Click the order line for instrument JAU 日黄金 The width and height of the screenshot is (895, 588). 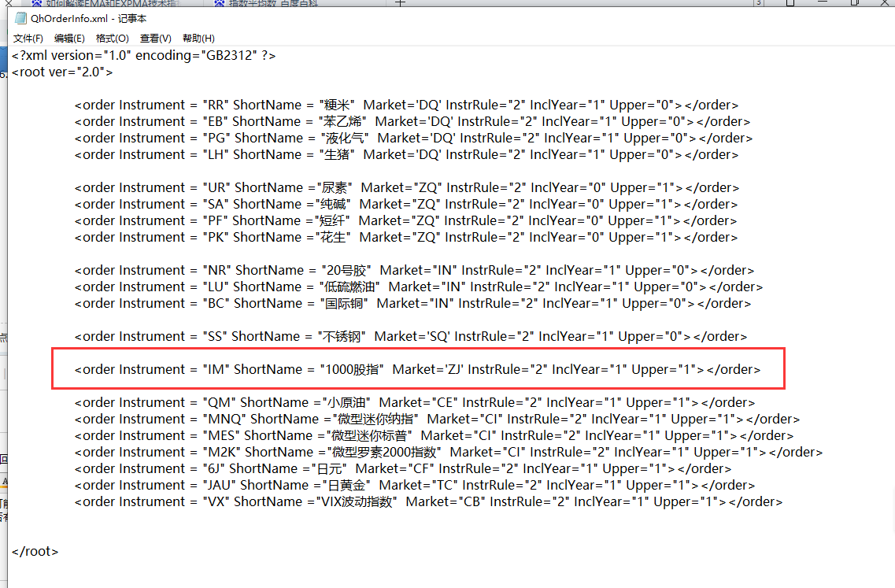(415, 486)
